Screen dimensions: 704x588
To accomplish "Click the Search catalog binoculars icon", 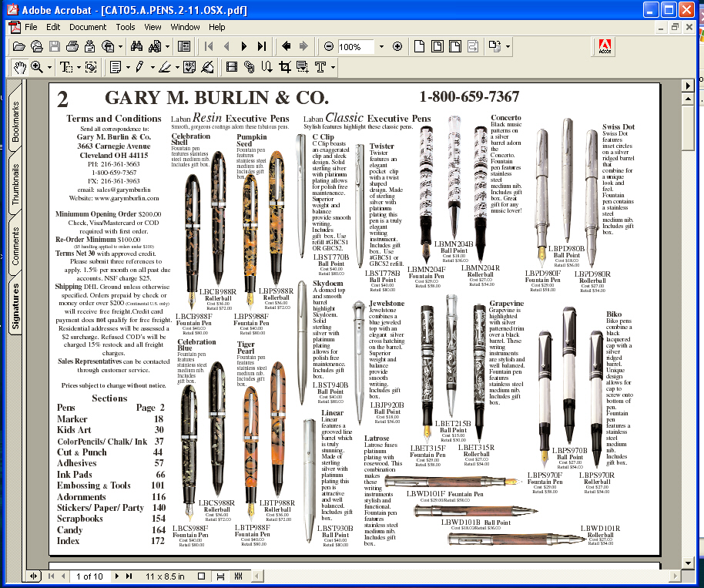I will click(155, 46).
